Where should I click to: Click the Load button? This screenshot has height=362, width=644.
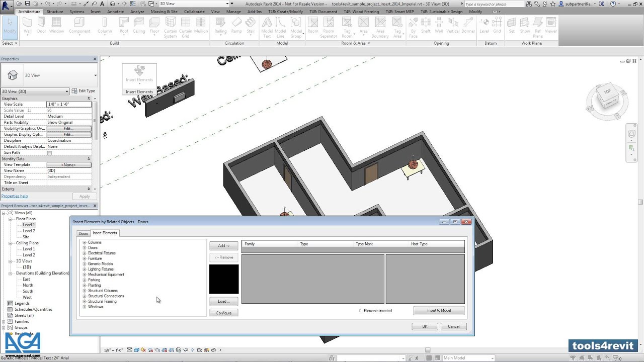224,301
